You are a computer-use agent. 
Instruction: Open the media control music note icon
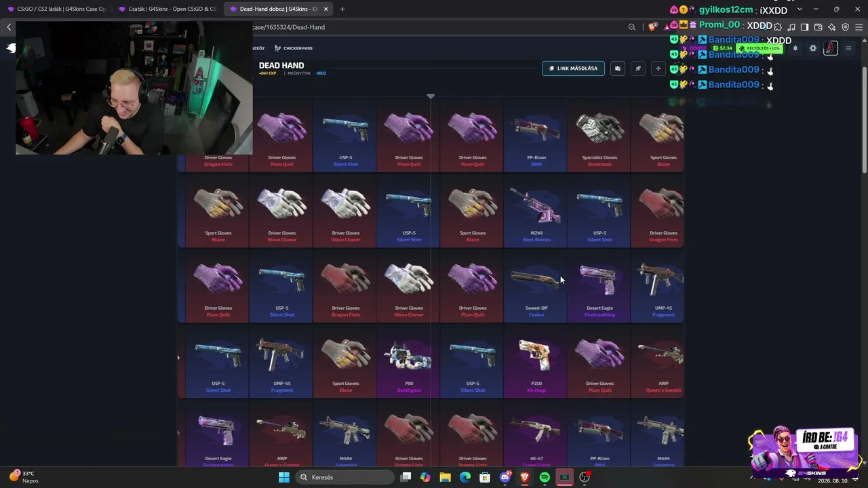click(791, 27)
